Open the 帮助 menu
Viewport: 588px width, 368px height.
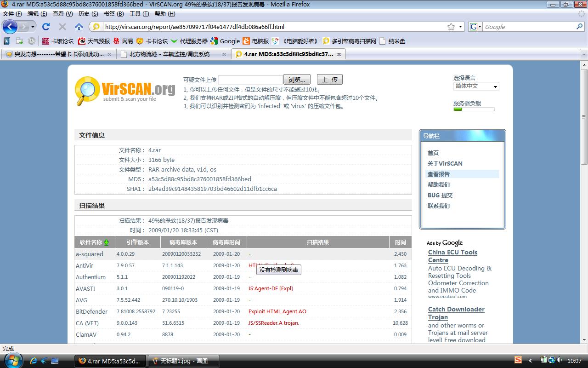pyautogui.click(x=165, y=14)
